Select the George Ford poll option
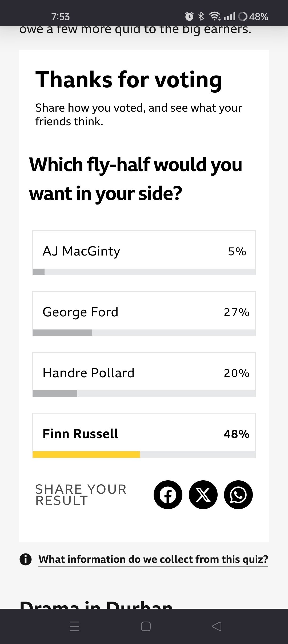Screen dimensions: 288x644 (x=144, y=313)
